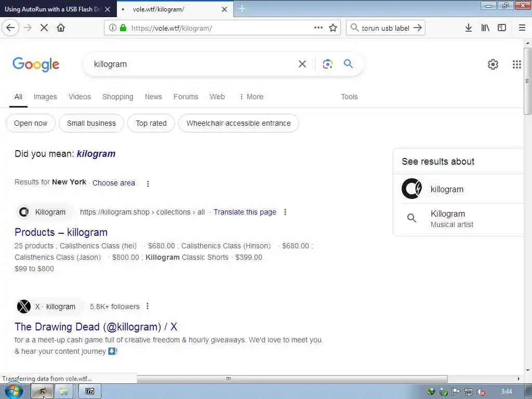532x399 pixels.
Task: Toggle the Small business filter
Action: pos(91,123)
